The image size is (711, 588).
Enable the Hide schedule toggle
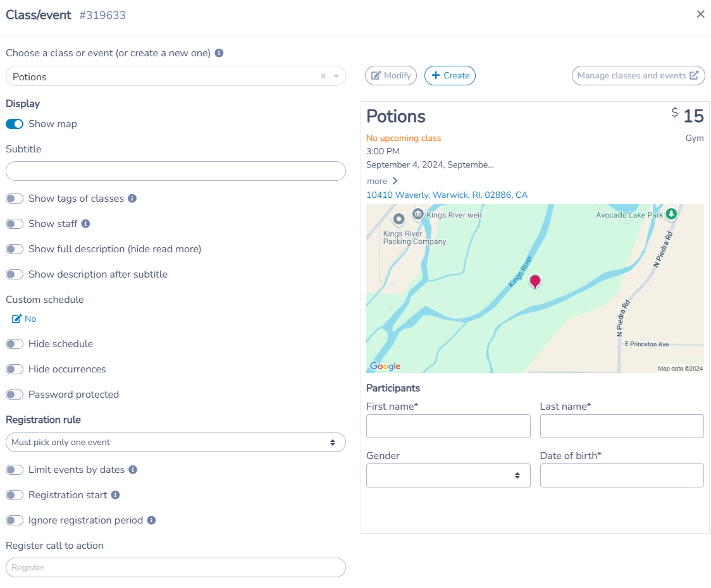(x=15, y=344)
